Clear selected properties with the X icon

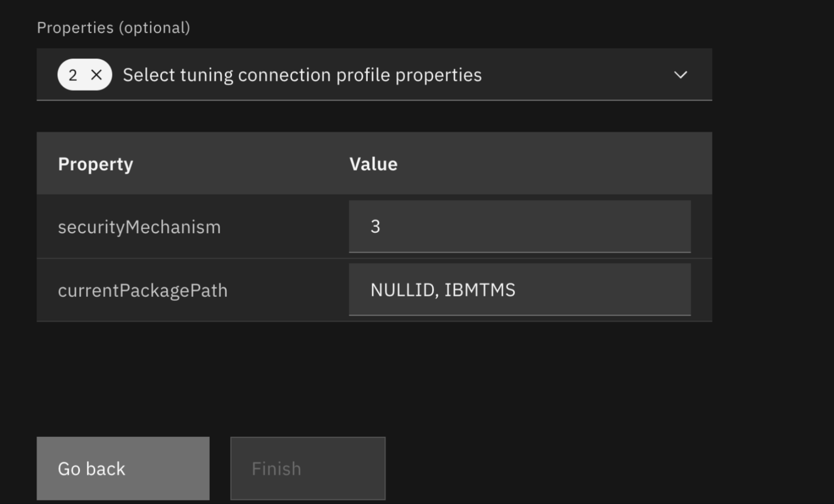(96, 75)
